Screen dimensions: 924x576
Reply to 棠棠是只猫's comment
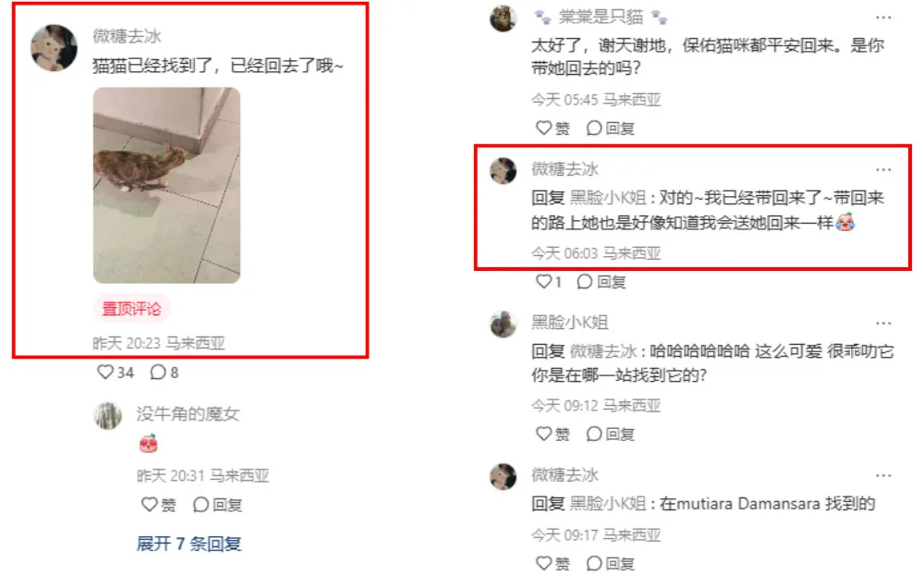pyautogui.click(x=611, y=128)
